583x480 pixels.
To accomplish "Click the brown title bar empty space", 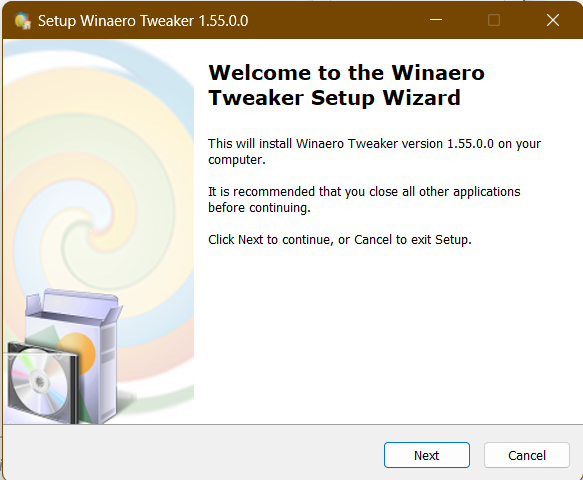I will pyautogui.click(x=335, y=20).
